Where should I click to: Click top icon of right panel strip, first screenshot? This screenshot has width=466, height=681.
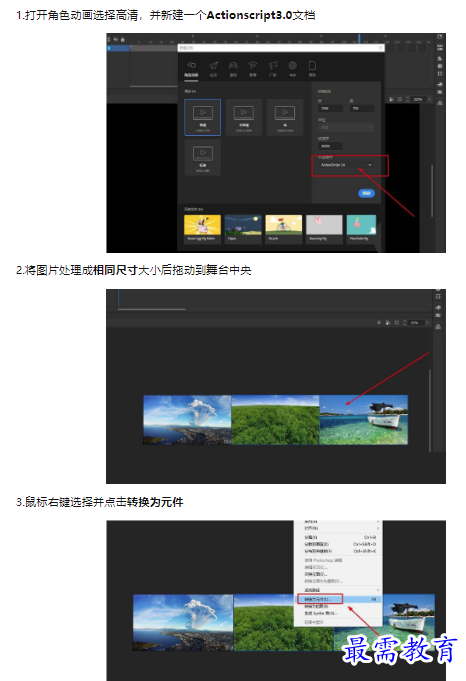pyautogui.click(x=440, y=37)
